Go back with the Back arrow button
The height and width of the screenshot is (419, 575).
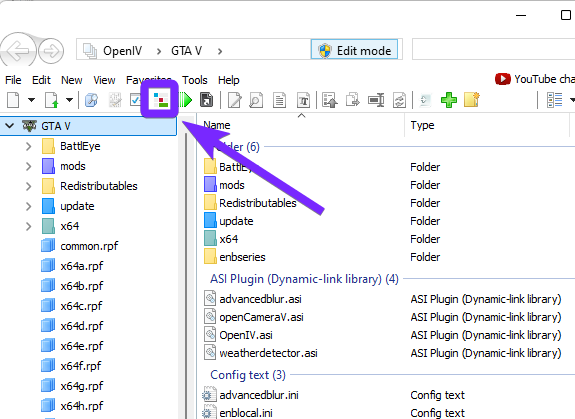(x=18, y=51)
